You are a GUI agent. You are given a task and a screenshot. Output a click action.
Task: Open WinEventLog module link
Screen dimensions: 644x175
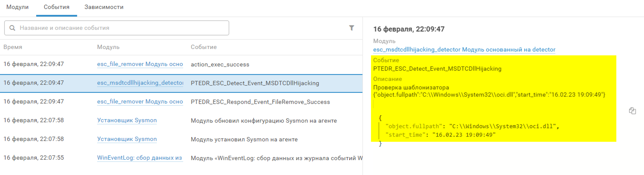(139, 158)
